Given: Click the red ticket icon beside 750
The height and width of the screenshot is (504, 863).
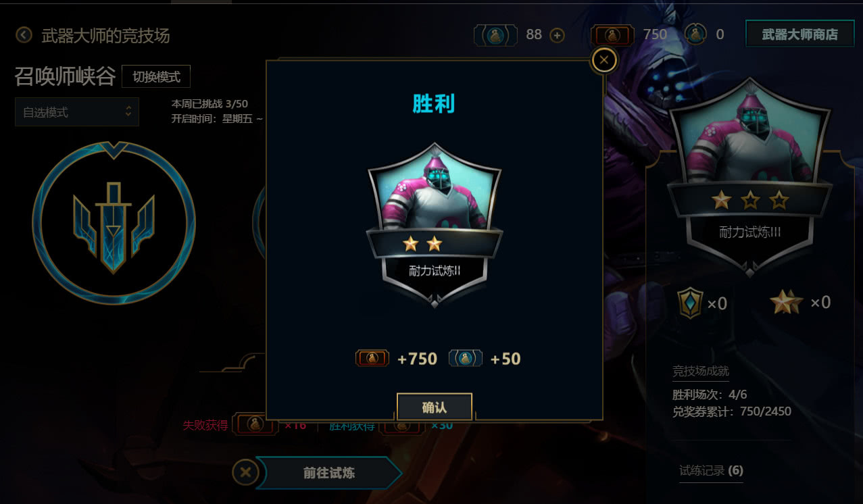Looking at the screenshot, I should pyautogui.click(x=612, y=35).
